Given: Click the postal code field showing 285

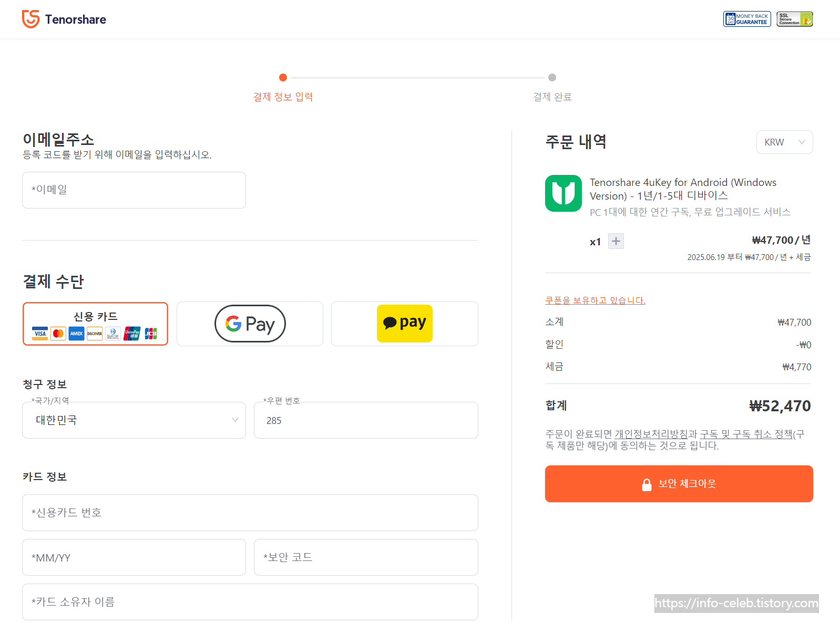Looking at the screenshot, I should tap(366, 420).
